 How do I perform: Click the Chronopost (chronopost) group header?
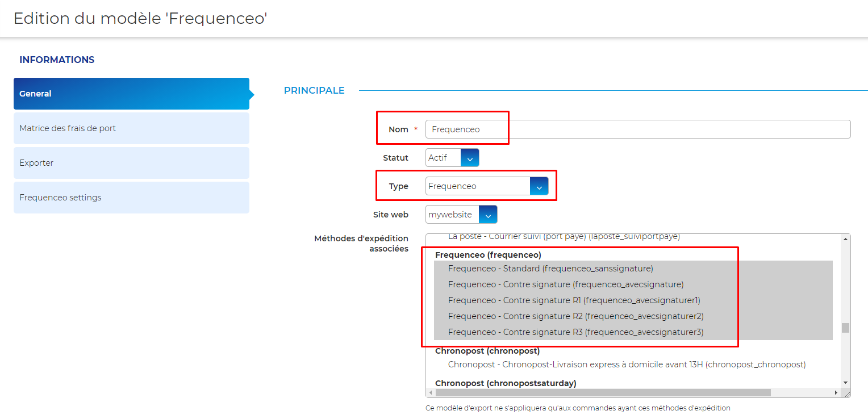click(x=487, y=351)
